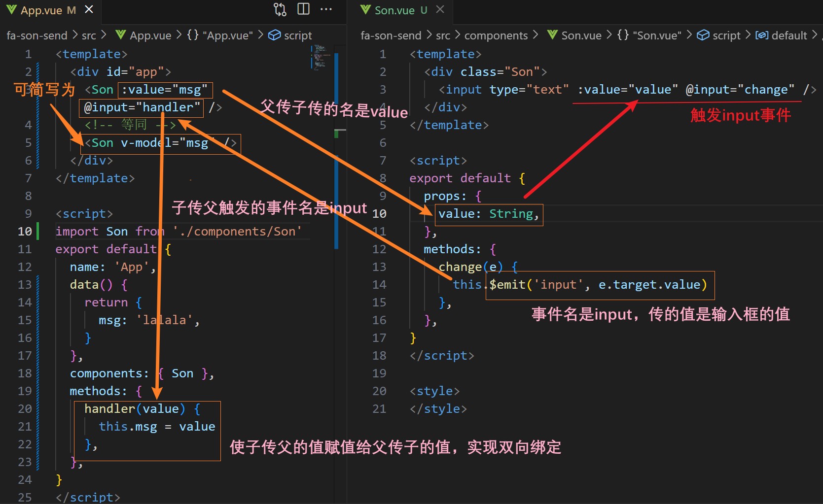The image size is (823, 504).
Task: Activate the Son.vue tab
Action: click(x=394, y=10)
